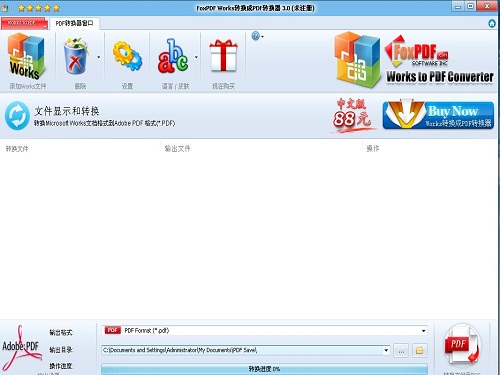Click the Add Works file icon

(26, 57)
